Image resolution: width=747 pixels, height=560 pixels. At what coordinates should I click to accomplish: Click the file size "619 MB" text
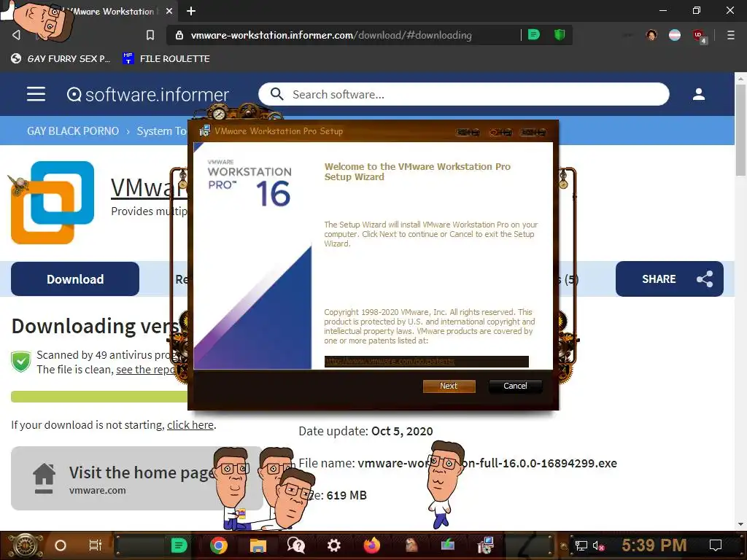(x=347, y=495)
